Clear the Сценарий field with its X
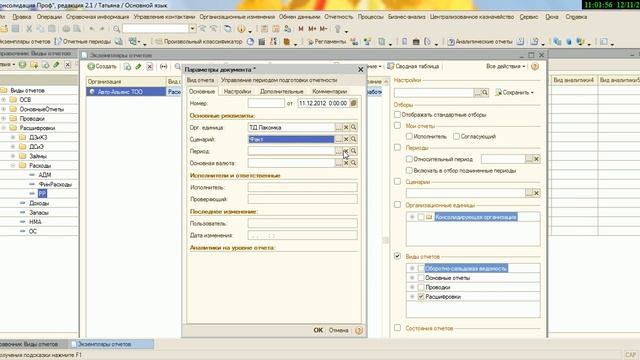The height and width of the screenshot is (360, 640). pos(346,139)
